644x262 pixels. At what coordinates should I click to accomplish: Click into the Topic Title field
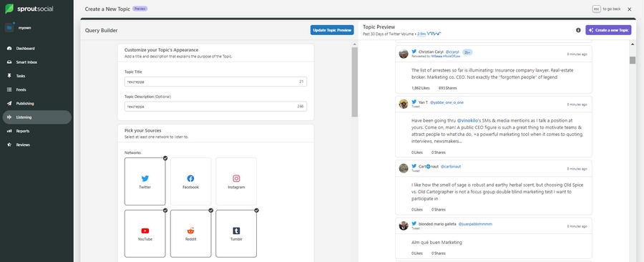(215, 82)
